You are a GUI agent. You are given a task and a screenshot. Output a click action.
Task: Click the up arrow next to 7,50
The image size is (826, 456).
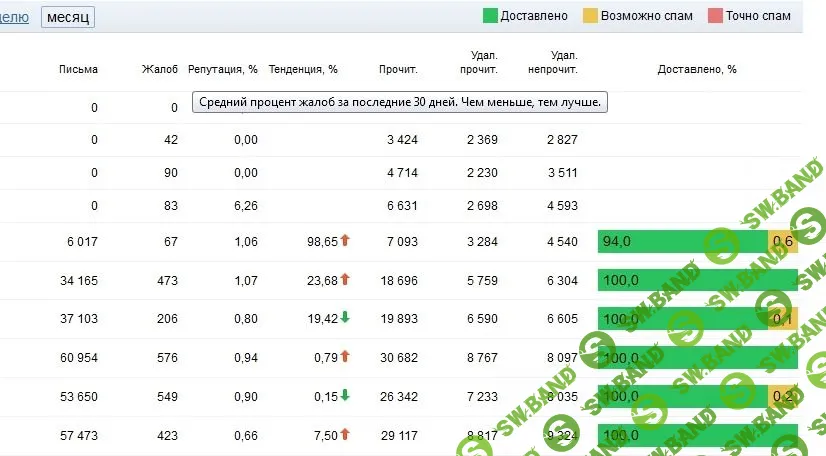point(345,434)
